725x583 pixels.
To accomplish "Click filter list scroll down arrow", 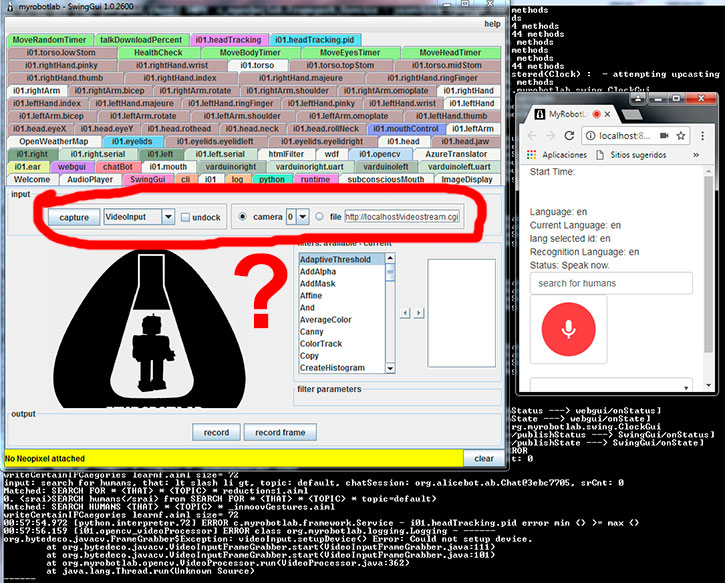I will [390, 368].
